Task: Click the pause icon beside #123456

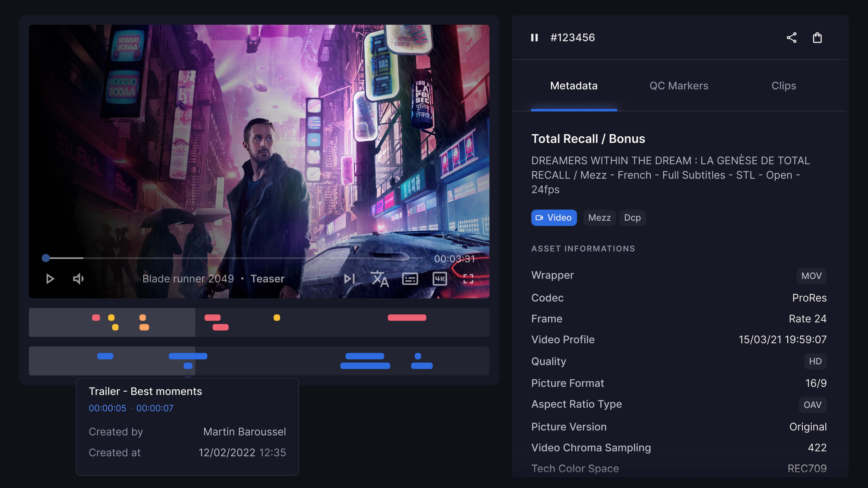Action: (x=534, y=38)
